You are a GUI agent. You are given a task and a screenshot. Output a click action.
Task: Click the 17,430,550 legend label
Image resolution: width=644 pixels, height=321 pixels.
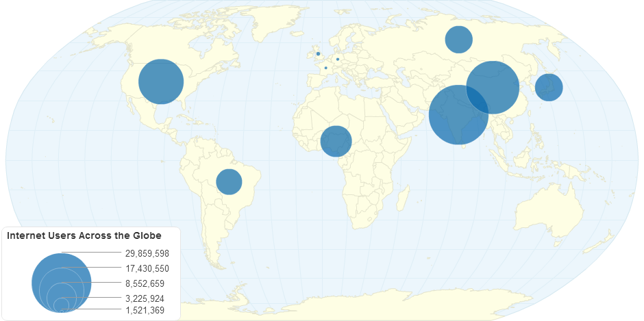tap(147, 268)
